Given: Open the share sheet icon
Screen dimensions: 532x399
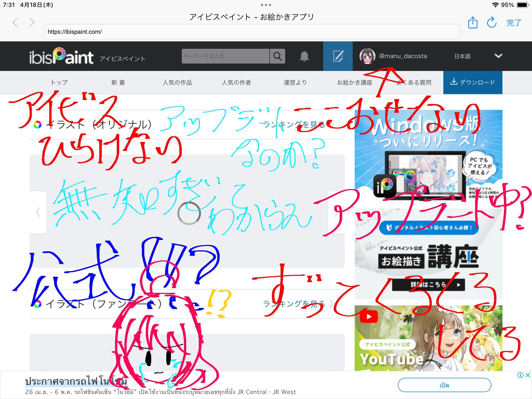Looking at the screenshot, I should (x=473, y=23).
